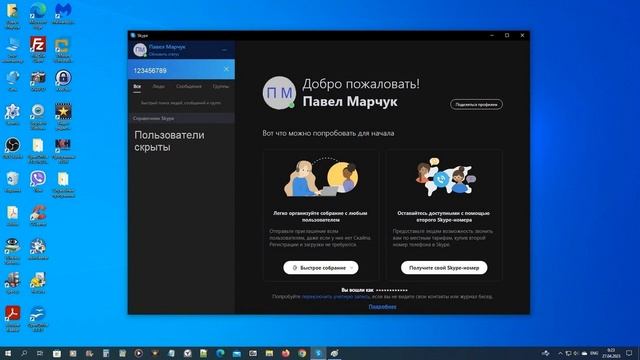Show hidden system tray icons chevron
This screenshot has width=640, height=360.
tap(560, 353)
